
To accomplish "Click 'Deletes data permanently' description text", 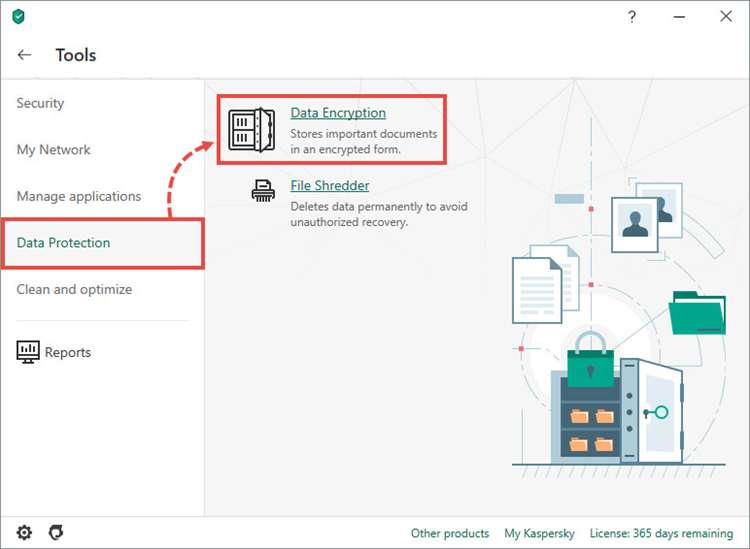I will pyautogui.click(x=379, y=214).
